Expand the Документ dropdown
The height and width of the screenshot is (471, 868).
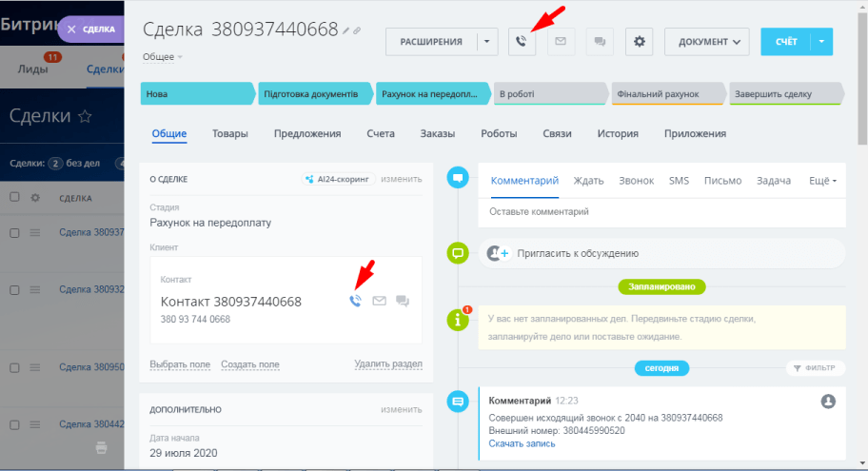tap(707, 42)
